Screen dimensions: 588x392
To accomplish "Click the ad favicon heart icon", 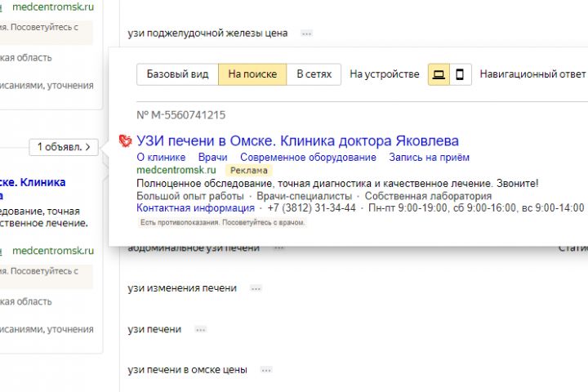I will 125,140.
